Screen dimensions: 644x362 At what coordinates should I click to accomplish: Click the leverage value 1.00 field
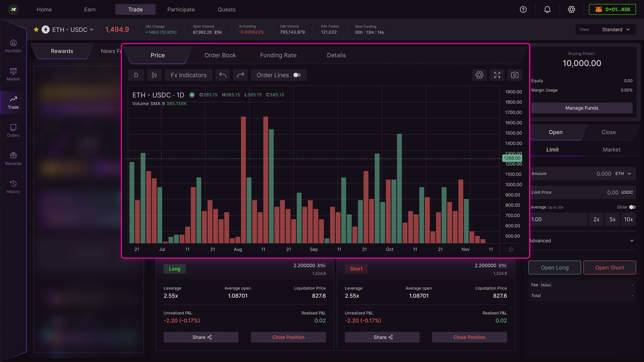pos(558,219)
